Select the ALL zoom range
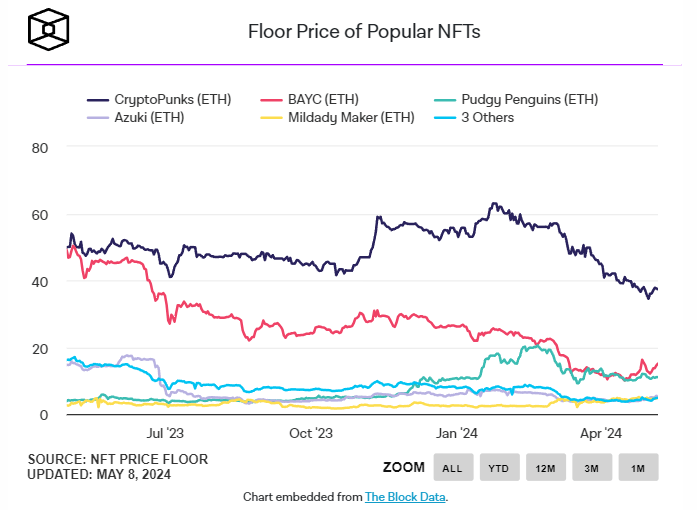 pos(452,467)
